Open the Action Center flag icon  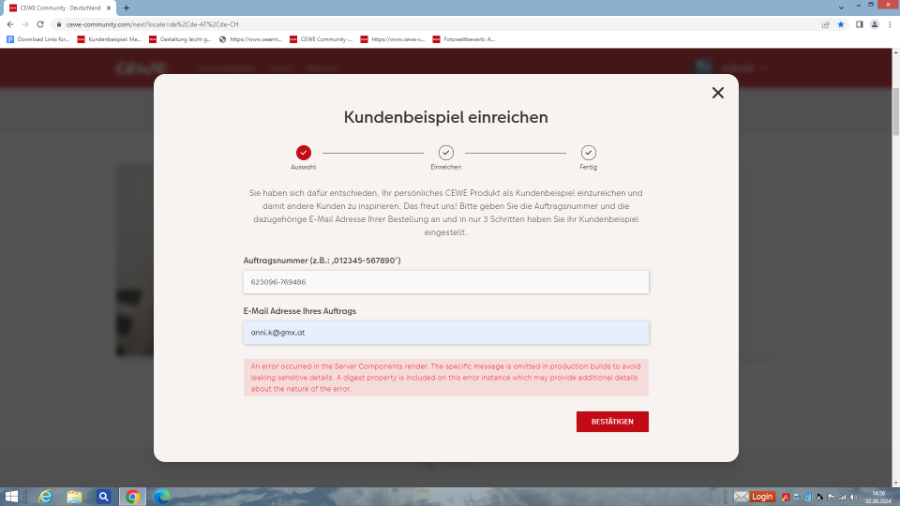click(831, 497)
